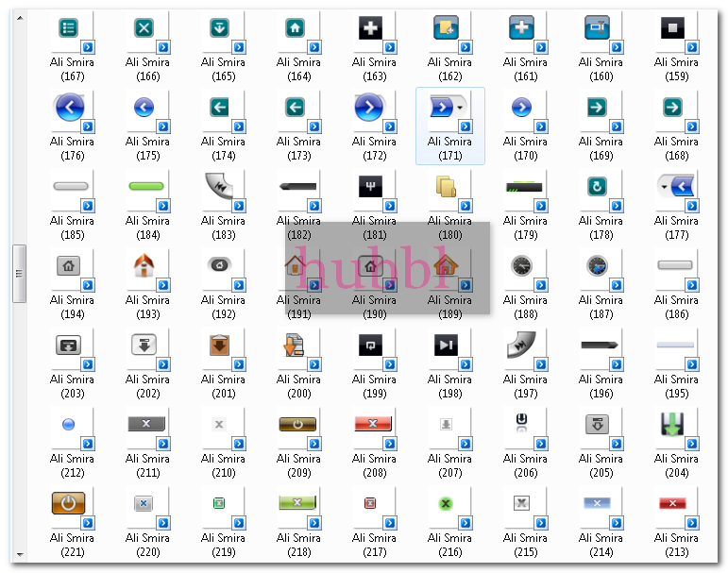Click the file name "Ali Smira (186)"
Image resolution: width=728 pixels, height=573 pixels.
click(676, 307)
